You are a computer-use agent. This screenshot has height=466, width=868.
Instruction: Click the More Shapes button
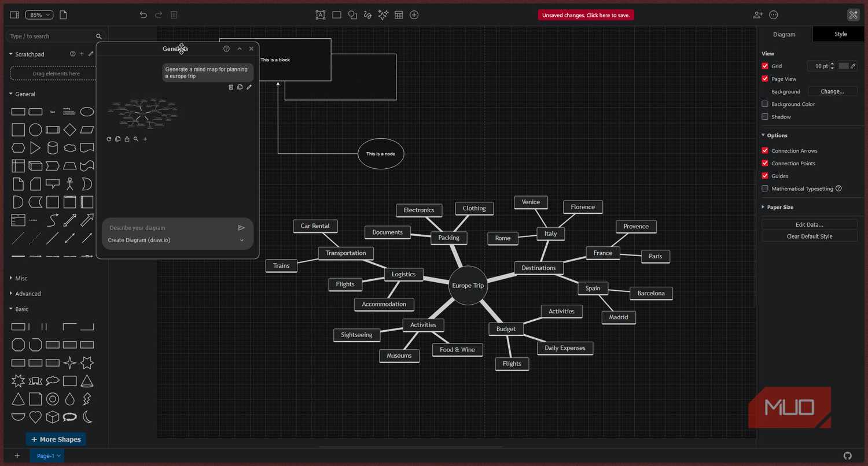[x=56, y=439]
